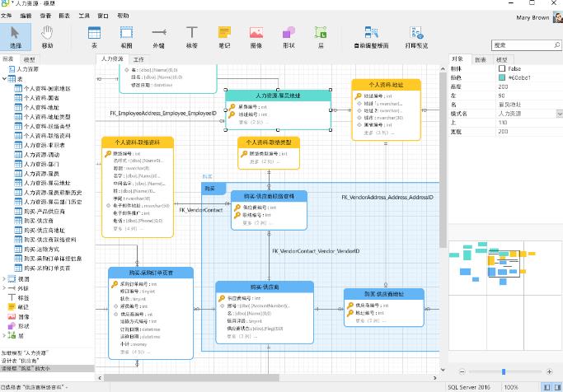Click the search input field
This screenshot has width=563, height=392.
coord(523,44)
